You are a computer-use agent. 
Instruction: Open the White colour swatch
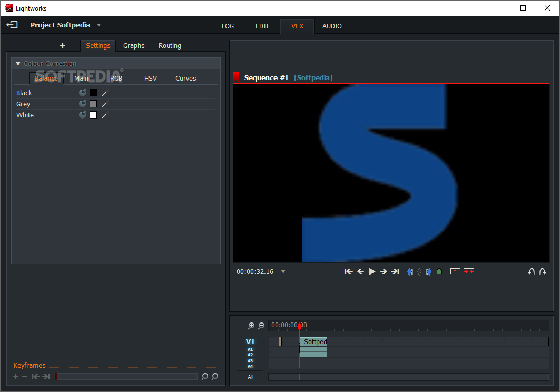click(x=93, y=115)
